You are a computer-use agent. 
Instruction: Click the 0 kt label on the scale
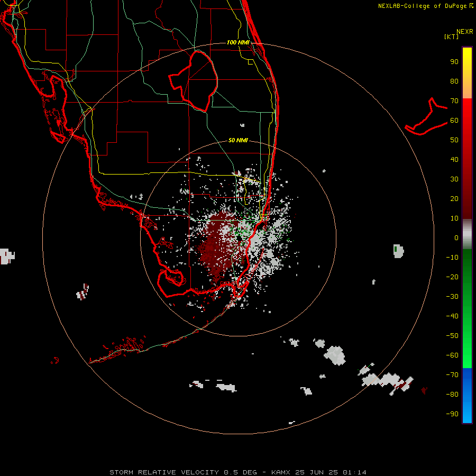[x=456, y=237]
